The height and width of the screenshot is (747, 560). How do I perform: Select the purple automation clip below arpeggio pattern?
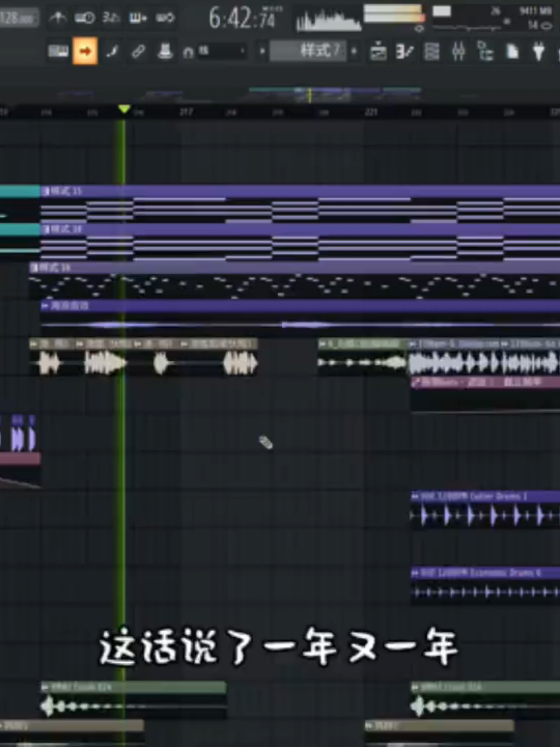pos(300,318)
